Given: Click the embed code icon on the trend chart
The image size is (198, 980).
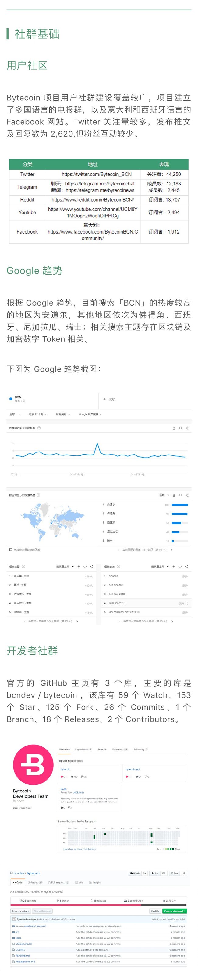Looking at the screenshot, I should pos(180,428).
